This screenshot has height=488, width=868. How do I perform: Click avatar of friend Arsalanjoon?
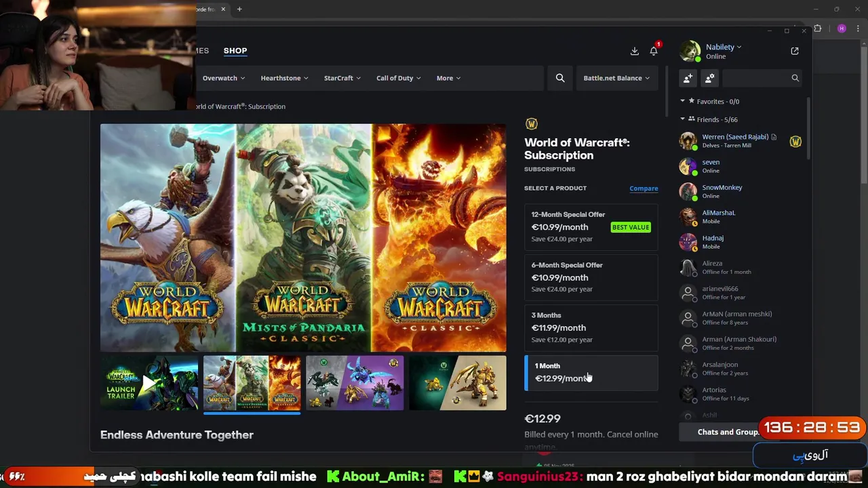[x=688, y=369]
